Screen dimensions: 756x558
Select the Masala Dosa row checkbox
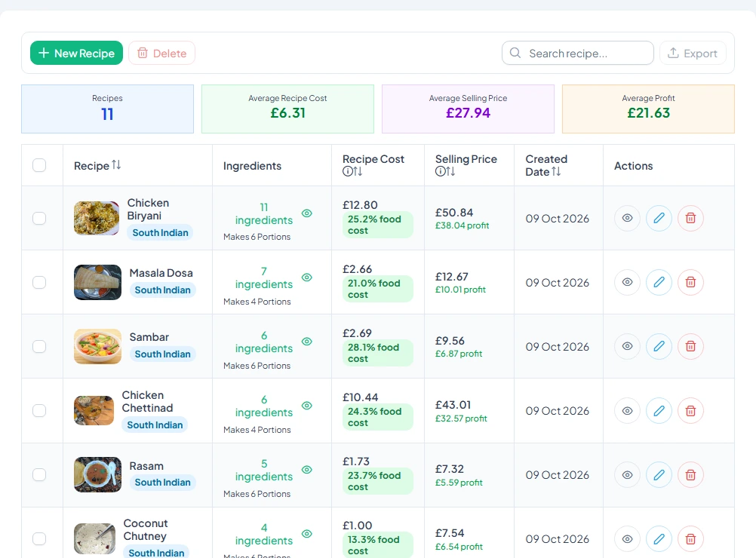pyautogui.click(x=39, y=282)
